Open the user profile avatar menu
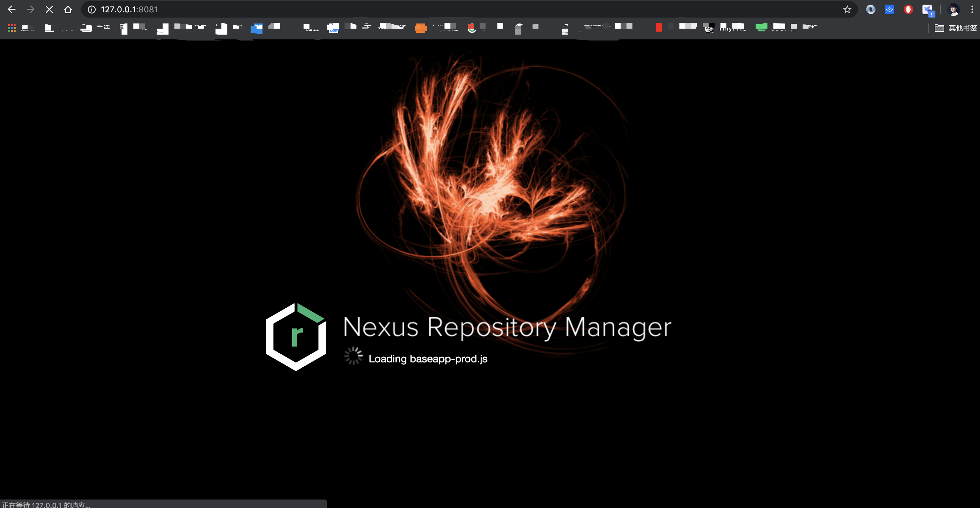The image size is (980, 508). [x=953, y=9]
